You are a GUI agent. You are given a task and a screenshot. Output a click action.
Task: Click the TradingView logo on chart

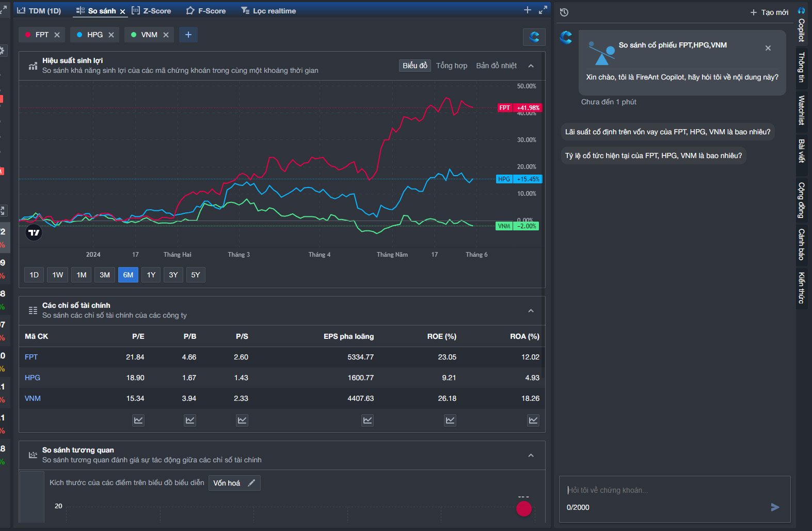click(34, 232)
